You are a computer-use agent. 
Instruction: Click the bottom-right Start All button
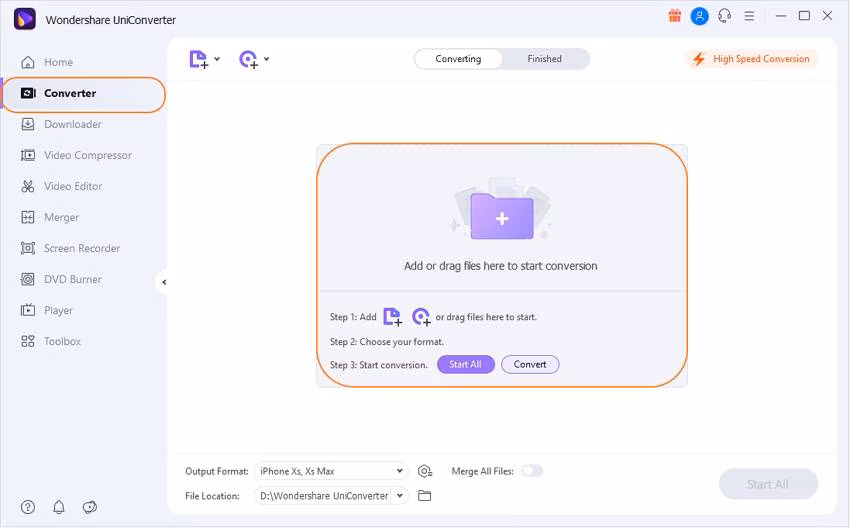point(768,484)
